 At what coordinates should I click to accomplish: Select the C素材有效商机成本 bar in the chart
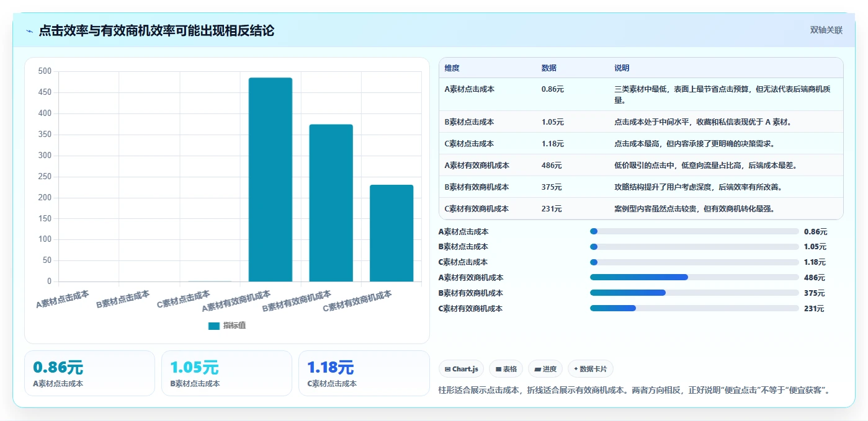[391, 233]
